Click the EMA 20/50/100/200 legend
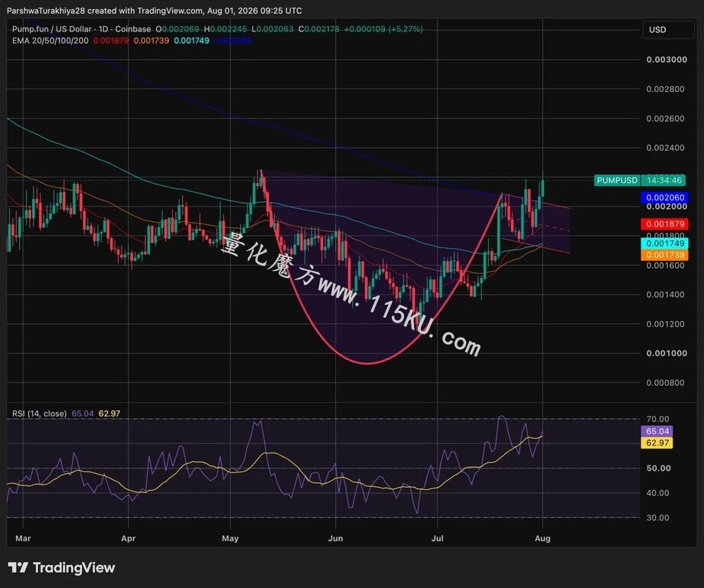This screenshot has height=588, width=704. [x=51, y=41]
